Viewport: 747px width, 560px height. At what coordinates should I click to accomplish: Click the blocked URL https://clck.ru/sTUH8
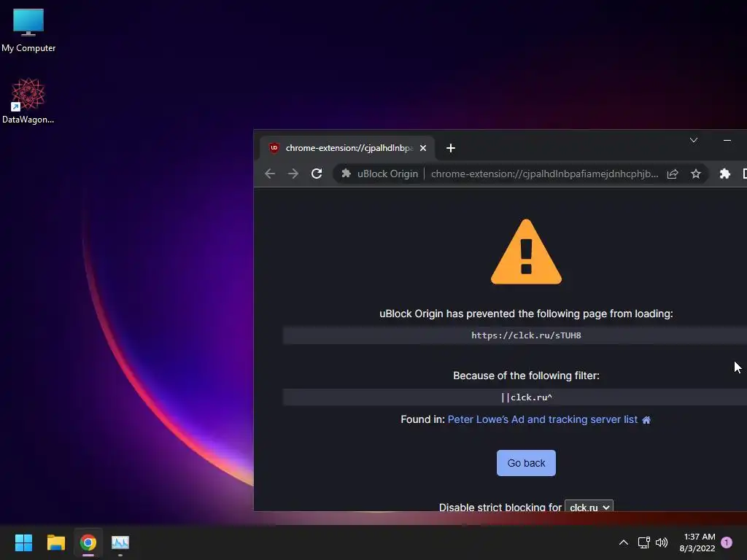point(526,335)
